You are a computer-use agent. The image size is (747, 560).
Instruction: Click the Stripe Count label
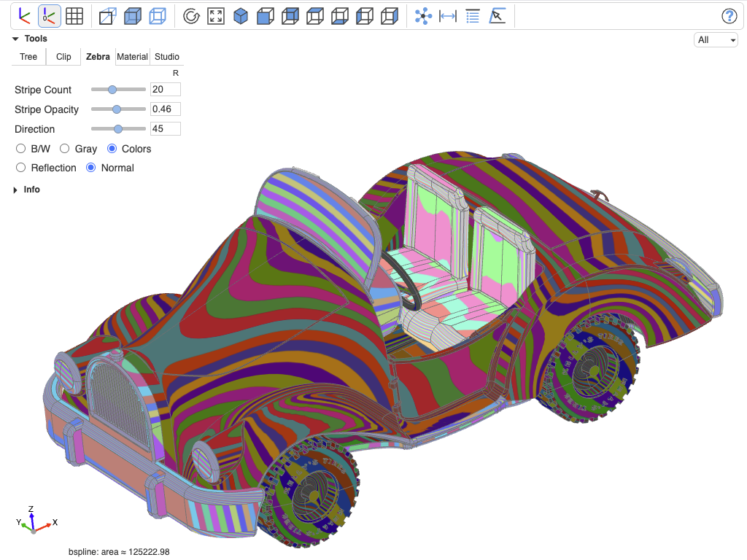[43, 90]
